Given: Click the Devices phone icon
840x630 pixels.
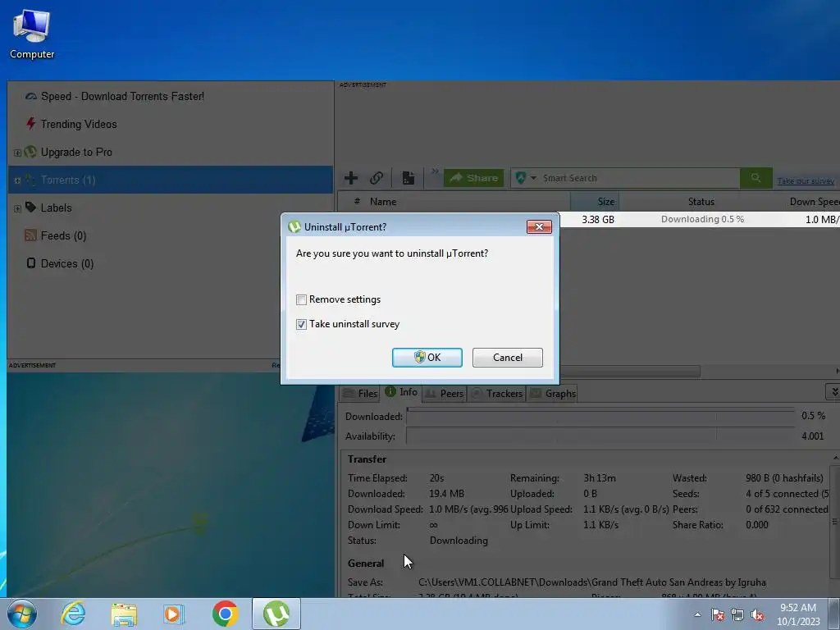Looking at the screenshot, I should click(x=31, y=263).
